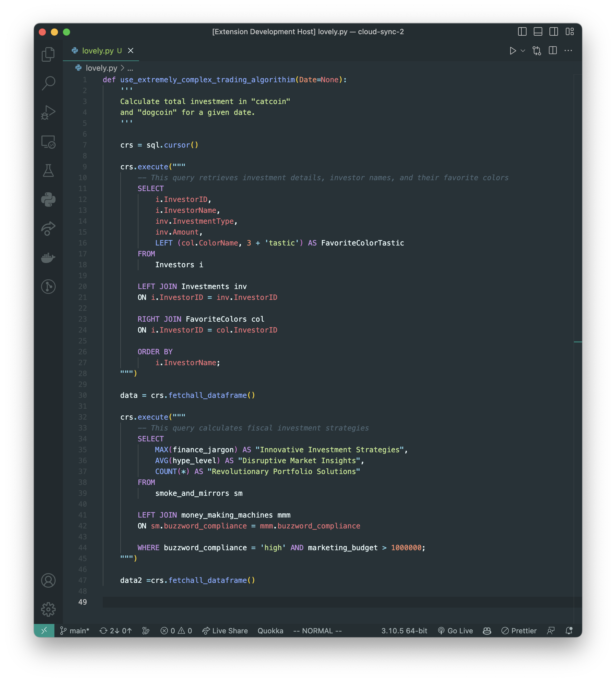The height and width of the screenshot is (682, 616).
Task: Start the server with Go Live
Action: pos(455,631)
